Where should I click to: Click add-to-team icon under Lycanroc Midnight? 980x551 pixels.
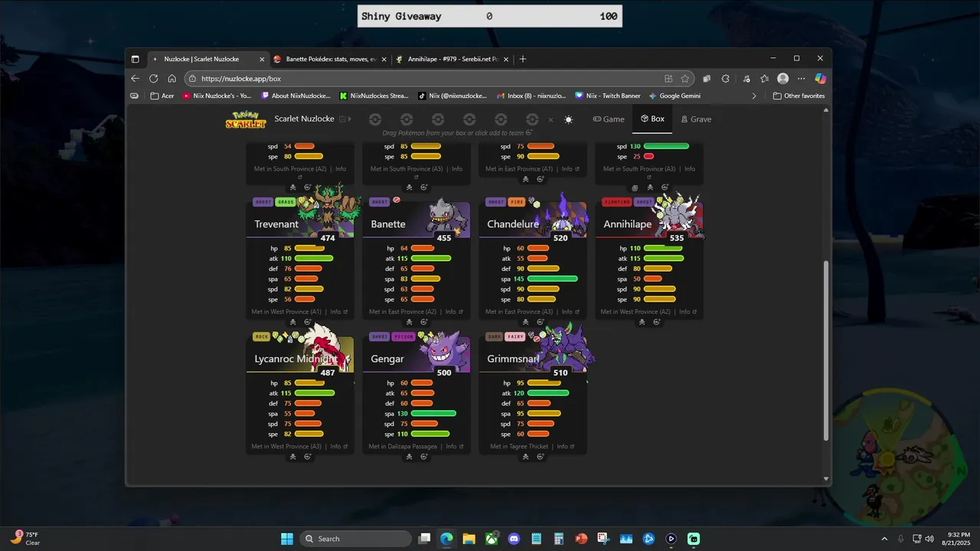307,457
